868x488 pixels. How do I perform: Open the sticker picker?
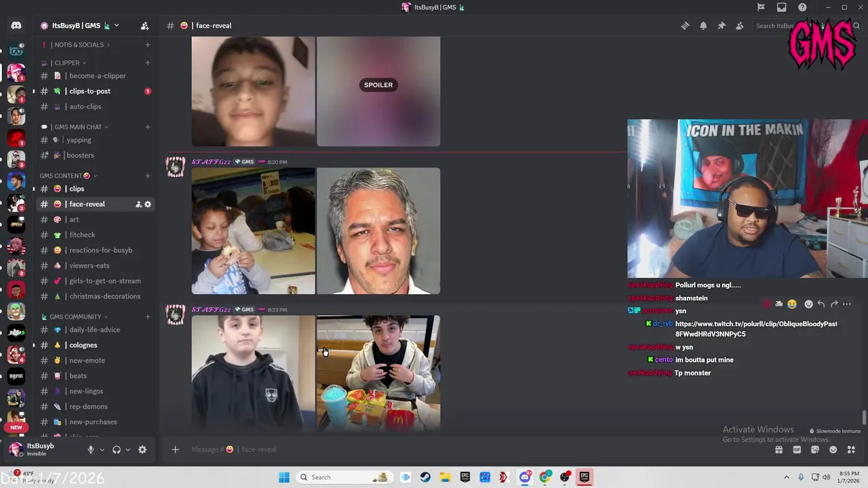point(815,449)
